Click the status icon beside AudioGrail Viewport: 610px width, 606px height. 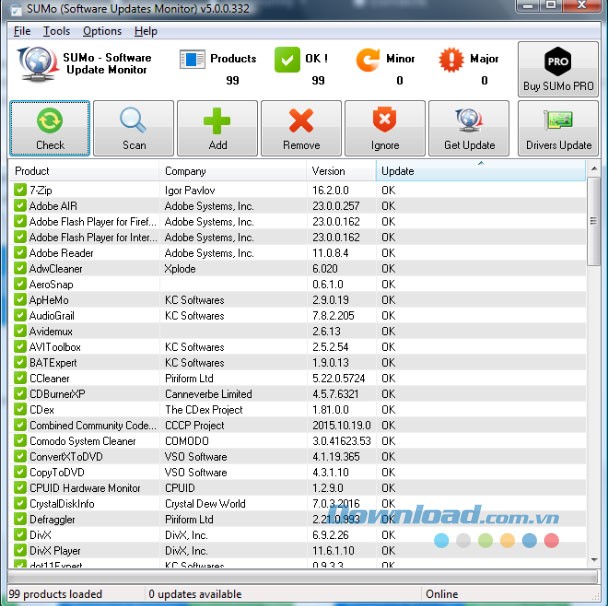(x=20, y=315)
